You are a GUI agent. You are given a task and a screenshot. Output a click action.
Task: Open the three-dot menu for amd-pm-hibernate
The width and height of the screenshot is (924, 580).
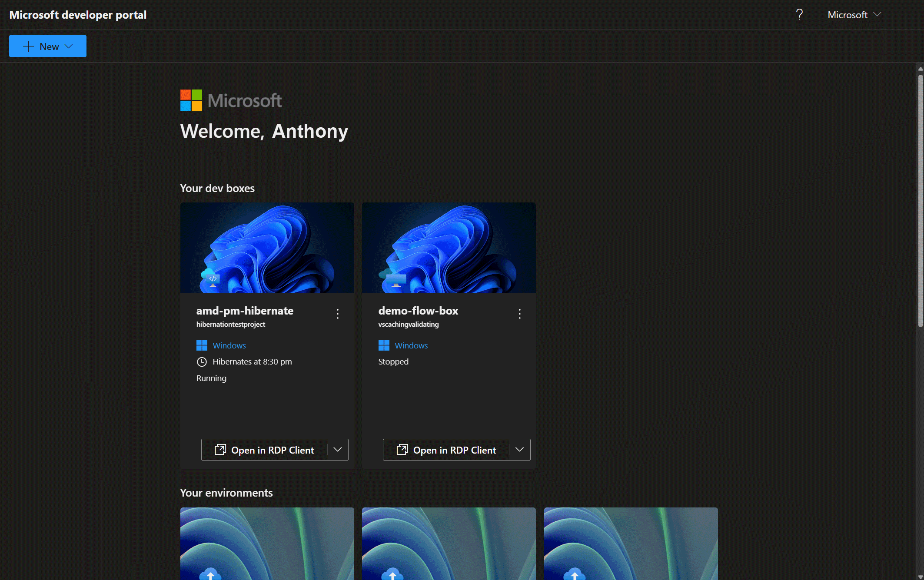(x=338, y=314)
